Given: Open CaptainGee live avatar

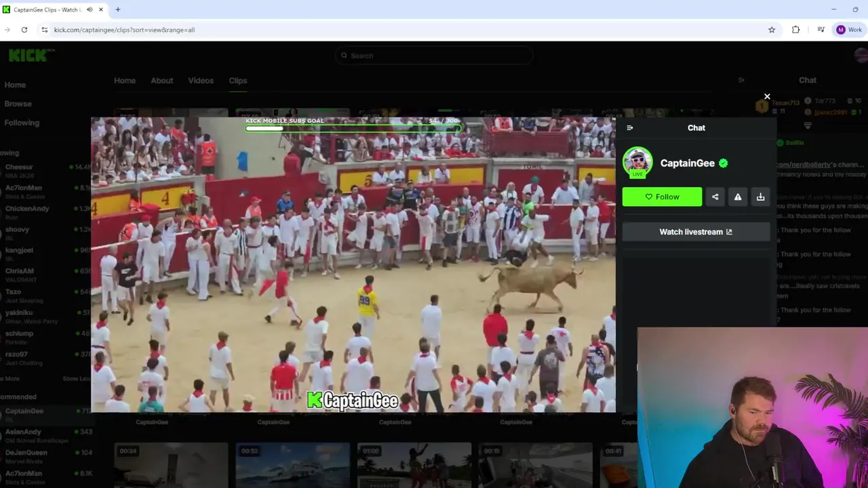Looking at the screenshot, I should coord(637,163).
